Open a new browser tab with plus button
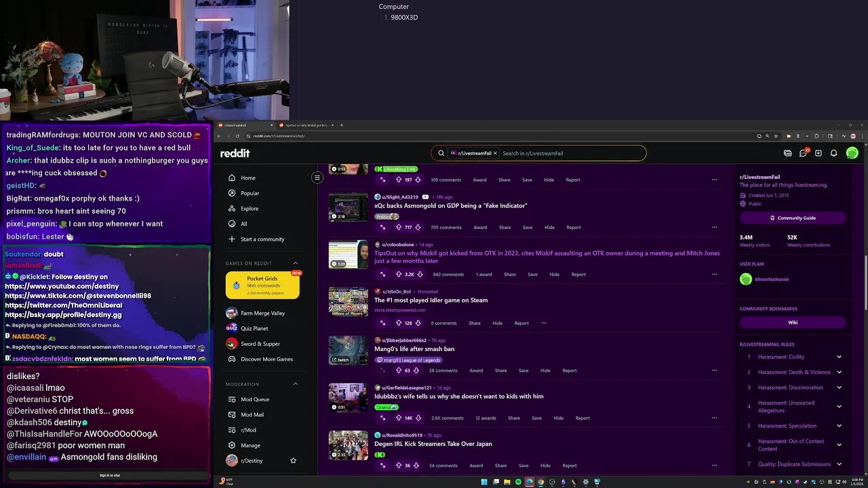868x488 pixels. (x=342, y=125)
